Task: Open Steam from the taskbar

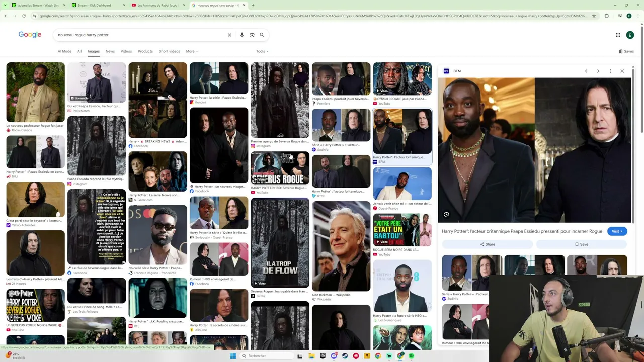Action: [x=345, y=356]
